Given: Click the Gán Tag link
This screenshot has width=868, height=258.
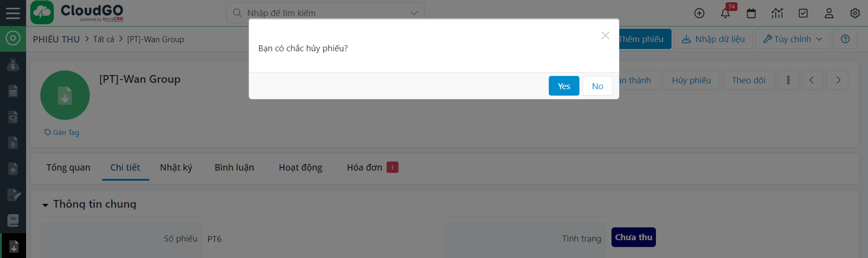Looking at the screenshot, I should 62,133.
